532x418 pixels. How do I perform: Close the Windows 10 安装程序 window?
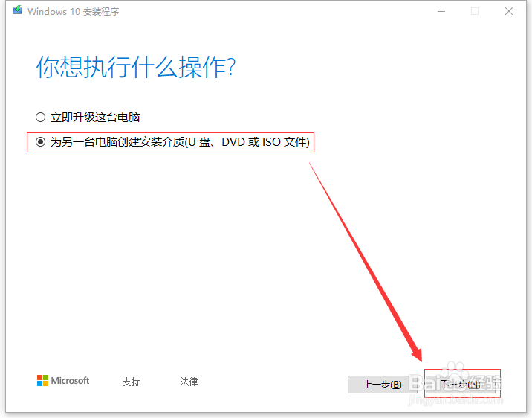pyautogui.click(x=508, y=11)
